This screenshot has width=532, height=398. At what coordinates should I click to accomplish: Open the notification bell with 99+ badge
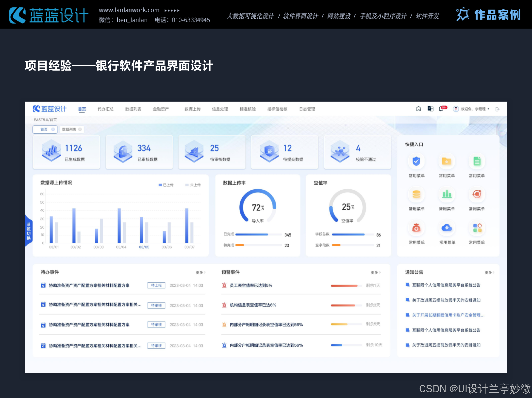441,109
